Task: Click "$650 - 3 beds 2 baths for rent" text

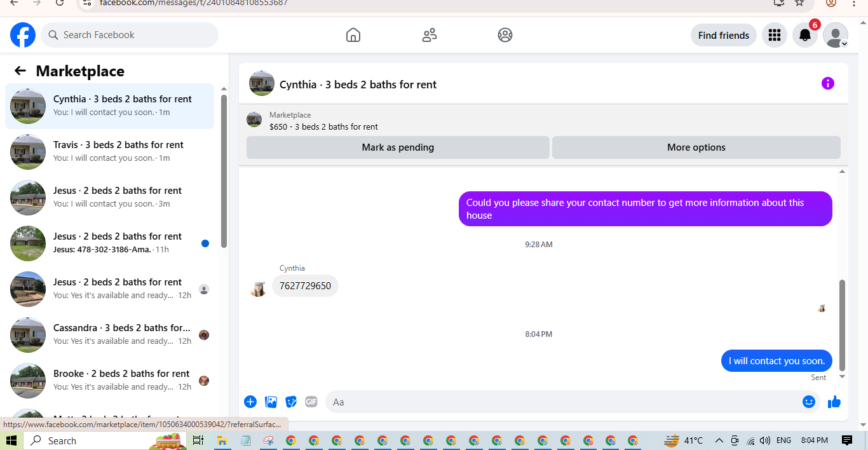Action: [x=323, y=126]
